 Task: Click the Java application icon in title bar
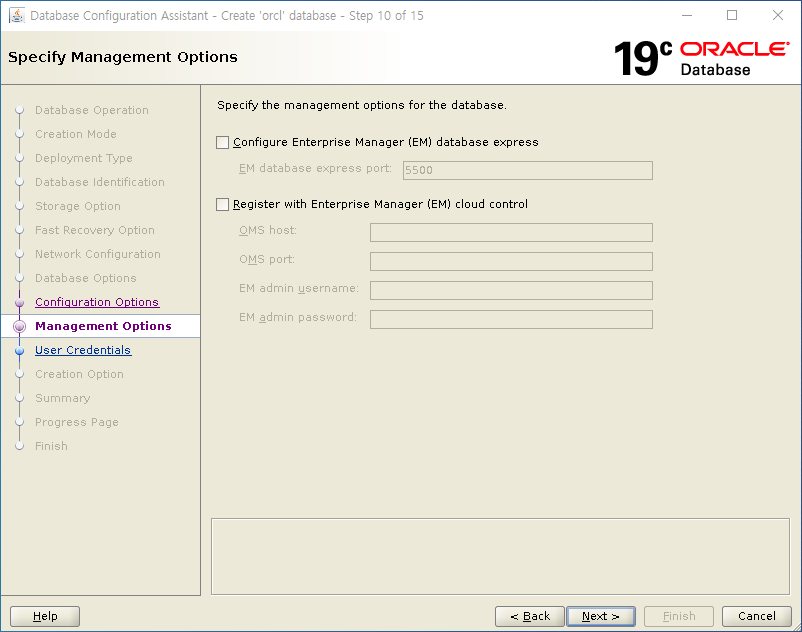[17, 16]
